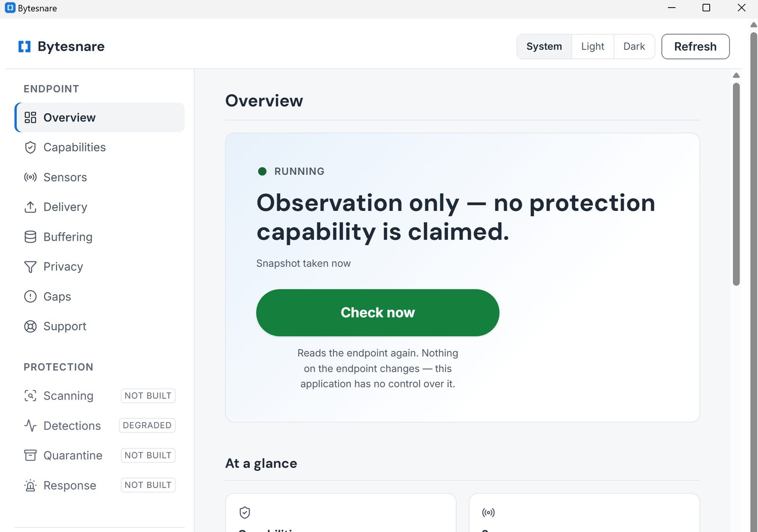Screen dimensions: 758x532
Task: Switch to the Dark theme
Action: point(634,46)
